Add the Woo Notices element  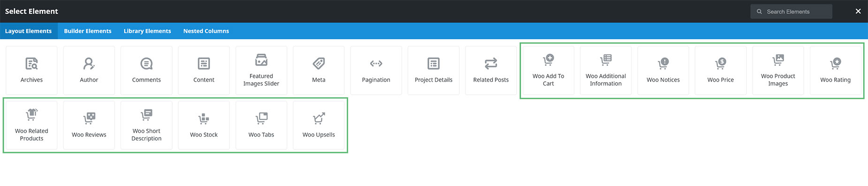[663, 70]
